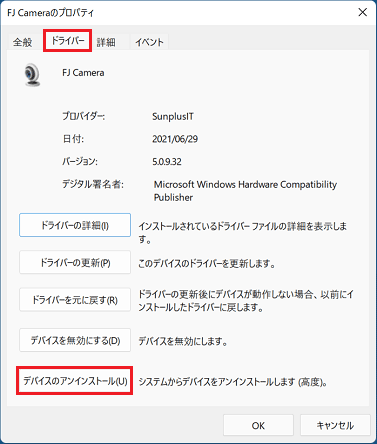Viewport: 377px width, 444px height.
Task: Click the FJ Cameraのプロパティ window title
Action: [x=50, y=13]
